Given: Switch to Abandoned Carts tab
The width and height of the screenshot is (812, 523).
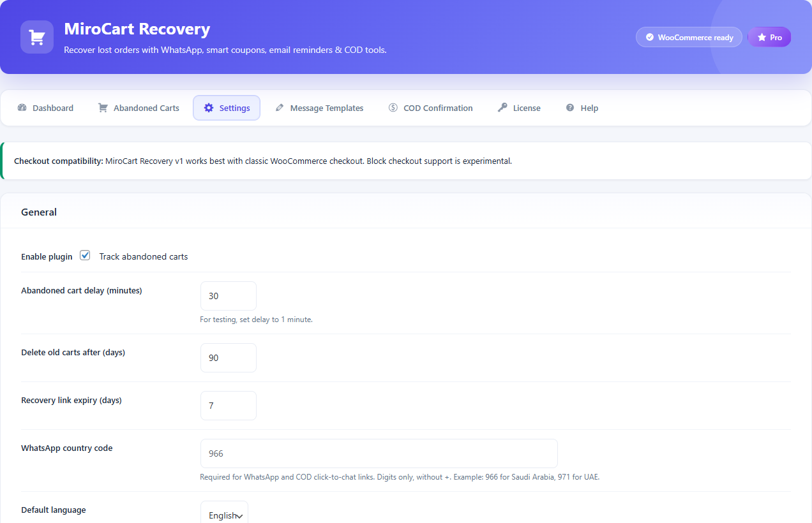Looking at the screenshot, I should click(139, 108).
